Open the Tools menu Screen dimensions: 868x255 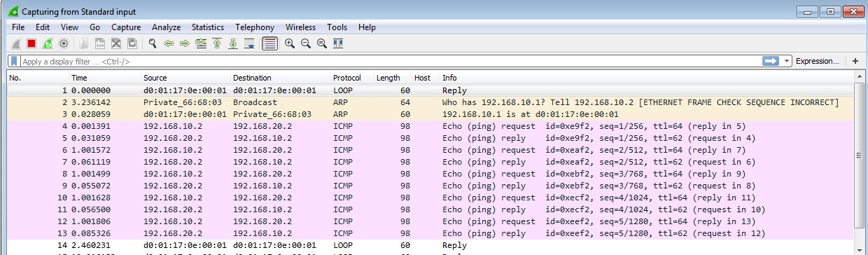(337, 27)
